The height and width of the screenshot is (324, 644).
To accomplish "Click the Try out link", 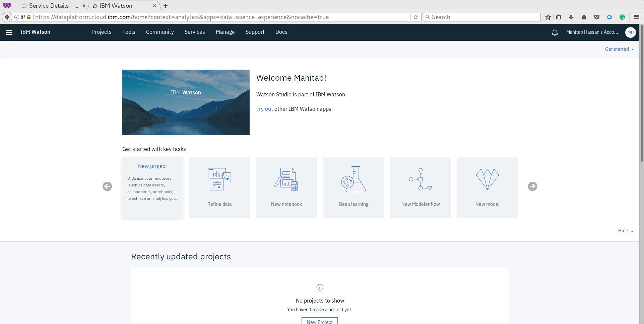I will point(264,109).
